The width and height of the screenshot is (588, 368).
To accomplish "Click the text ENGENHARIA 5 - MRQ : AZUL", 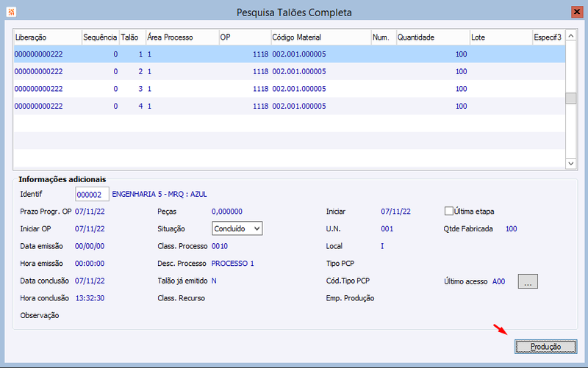I will pyautogui.click(x=159, y=194).
